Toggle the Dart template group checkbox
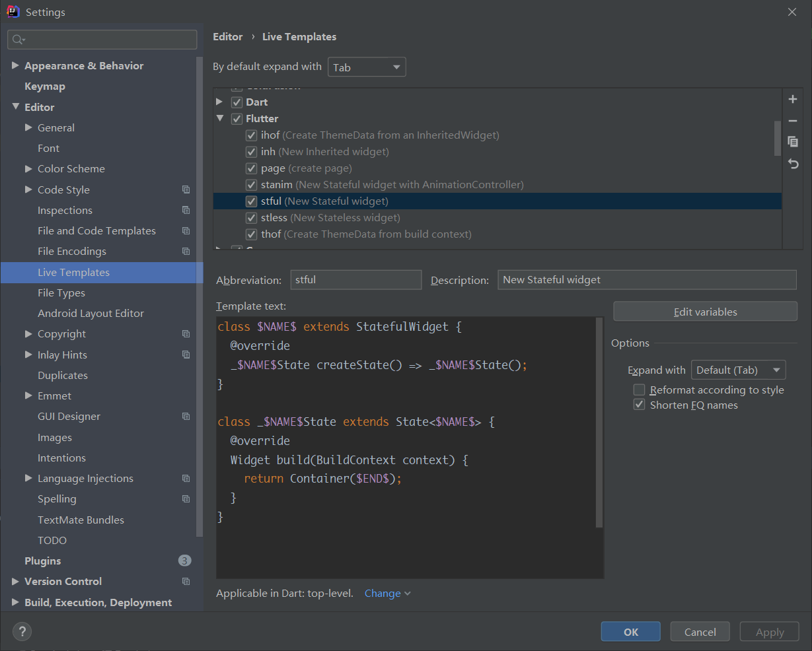Viewport: 812px width, 651px height. coord(237,102)
